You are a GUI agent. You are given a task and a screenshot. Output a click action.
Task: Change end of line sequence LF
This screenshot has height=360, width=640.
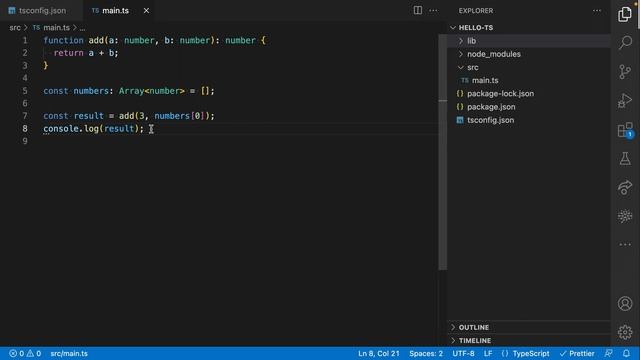[488, 353]
